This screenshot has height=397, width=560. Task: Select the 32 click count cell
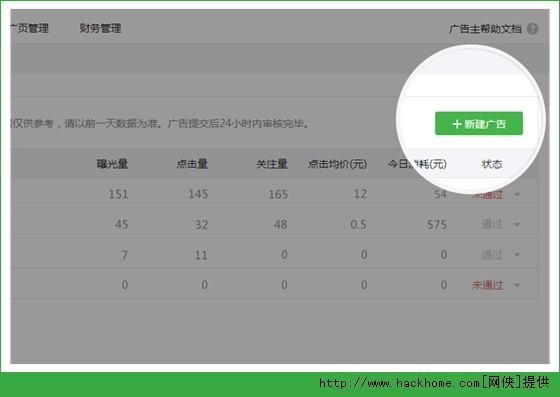click(x=201, y=224)
